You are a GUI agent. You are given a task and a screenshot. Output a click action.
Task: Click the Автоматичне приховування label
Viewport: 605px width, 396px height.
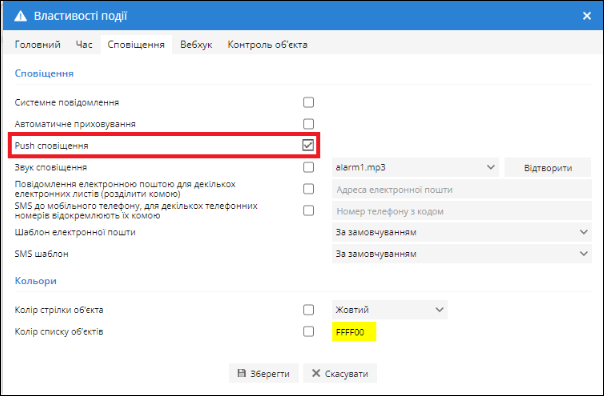(75, 124)
